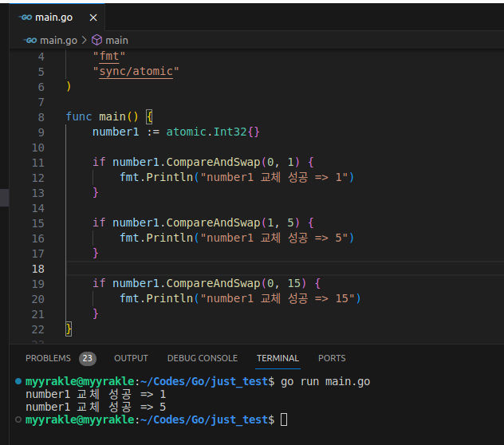Click line number 18 in the gutter
The image size is (504, 445).
(37, 268)
